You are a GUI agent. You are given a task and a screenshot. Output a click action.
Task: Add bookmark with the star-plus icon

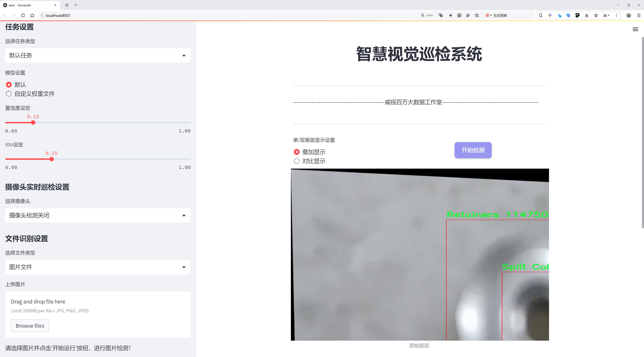477,15
